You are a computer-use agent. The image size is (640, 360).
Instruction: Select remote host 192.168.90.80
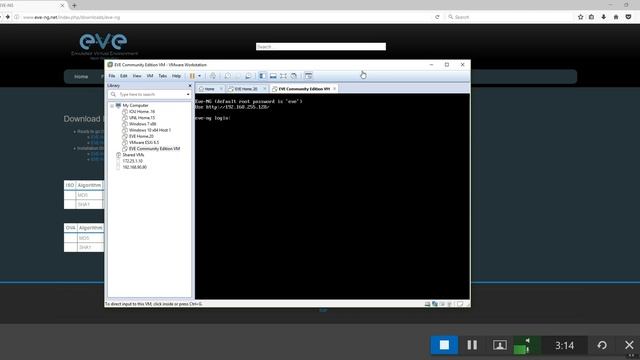[134, 167]
